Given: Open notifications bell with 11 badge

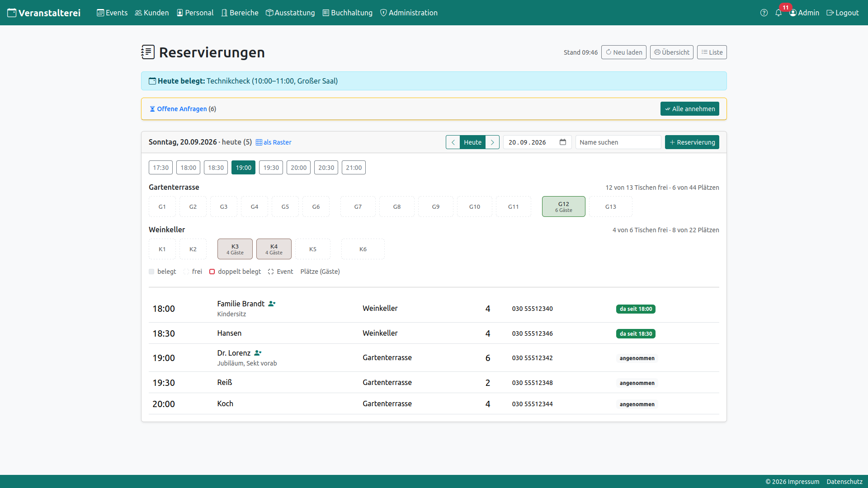Looking at the screenshot, I should tap(778, 13).
